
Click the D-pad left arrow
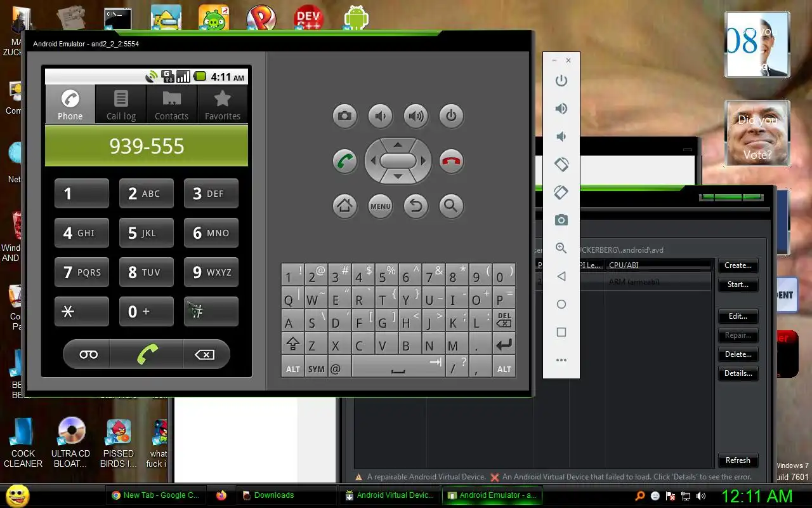point(373,161)
